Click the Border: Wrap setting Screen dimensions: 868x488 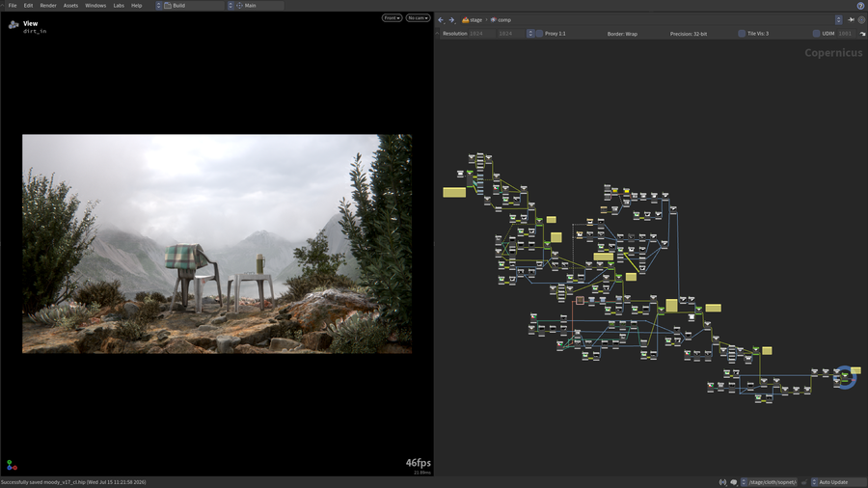[x=622, y=34]
